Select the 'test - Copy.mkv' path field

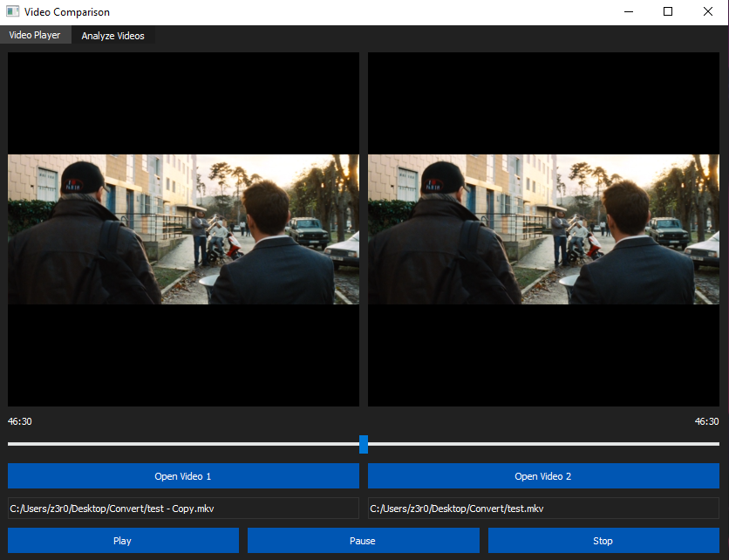tap(183, 509)
